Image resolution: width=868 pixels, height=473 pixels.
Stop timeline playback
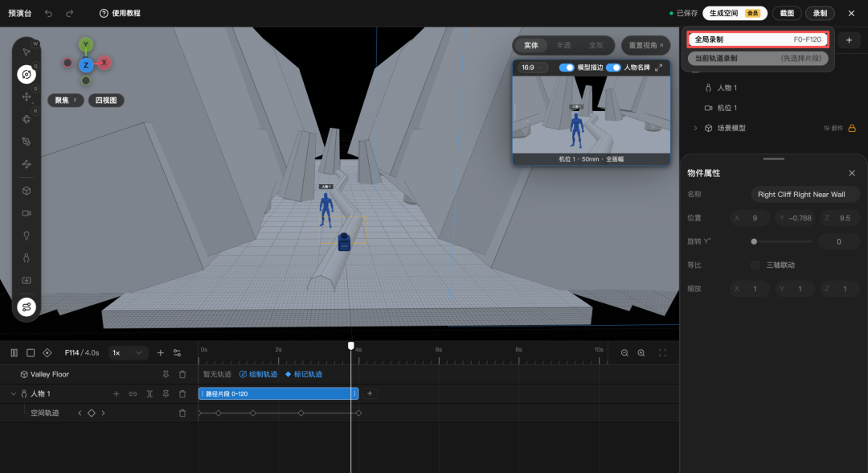[31, 353]
